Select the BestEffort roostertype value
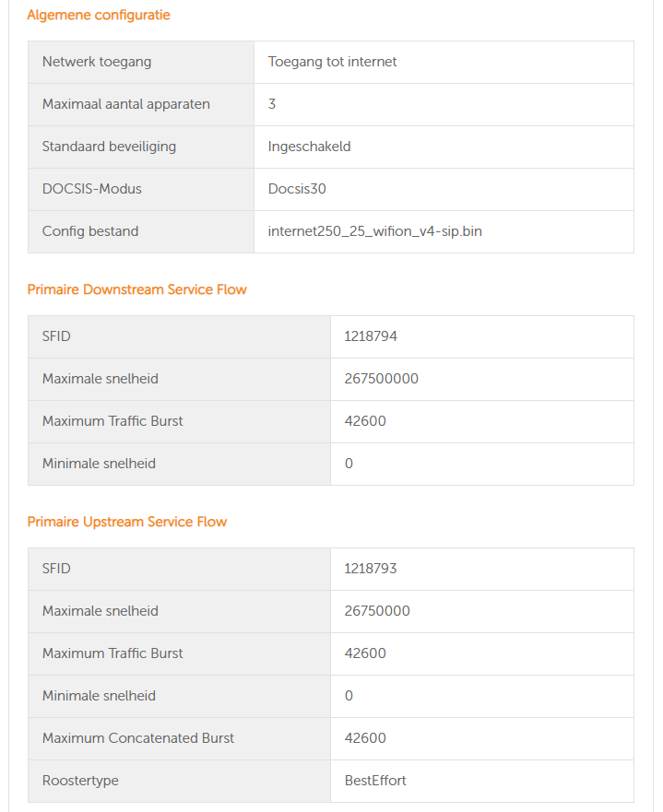 tap(375, 781)
